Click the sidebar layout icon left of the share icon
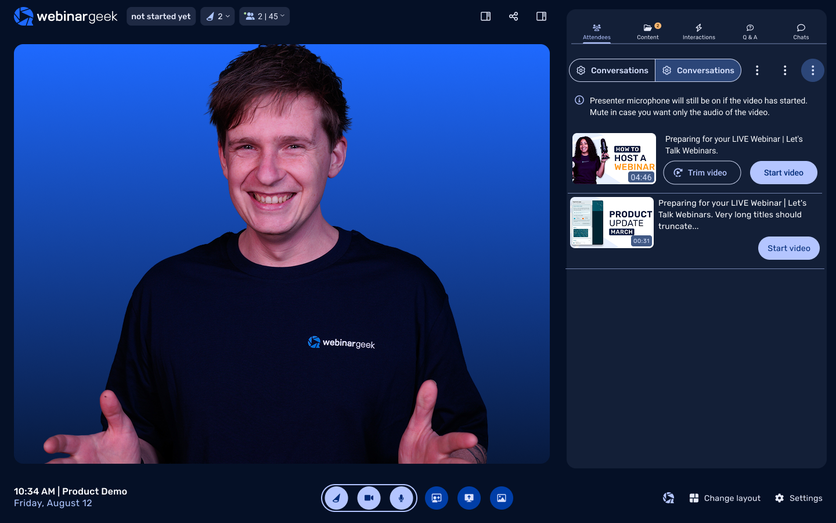This screenshot has width=836, height=523. click(485, 17)
